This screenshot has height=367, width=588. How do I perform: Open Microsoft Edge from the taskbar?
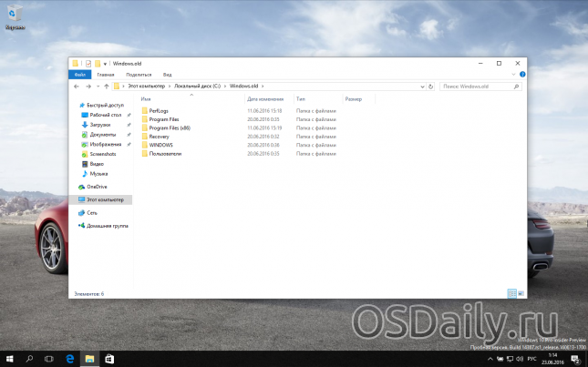pyautogui.click(x=68, y=360)
